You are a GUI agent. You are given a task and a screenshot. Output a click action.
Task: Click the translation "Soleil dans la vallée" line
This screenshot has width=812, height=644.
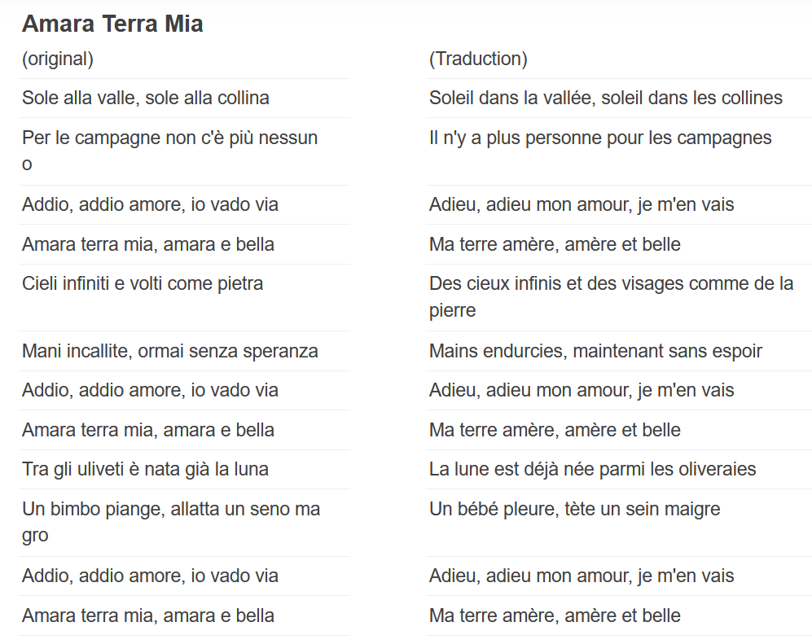[x=605, y=99]
